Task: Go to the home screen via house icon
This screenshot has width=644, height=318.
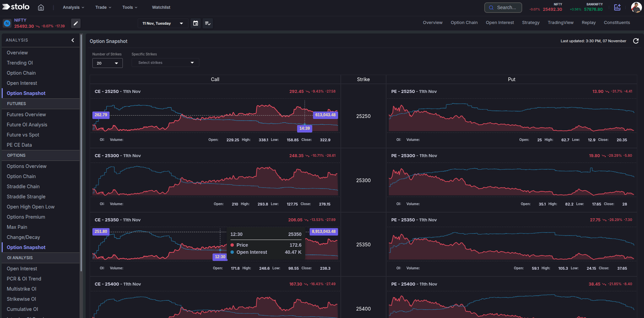Action: pyautogui.click(x=41, y=7)
